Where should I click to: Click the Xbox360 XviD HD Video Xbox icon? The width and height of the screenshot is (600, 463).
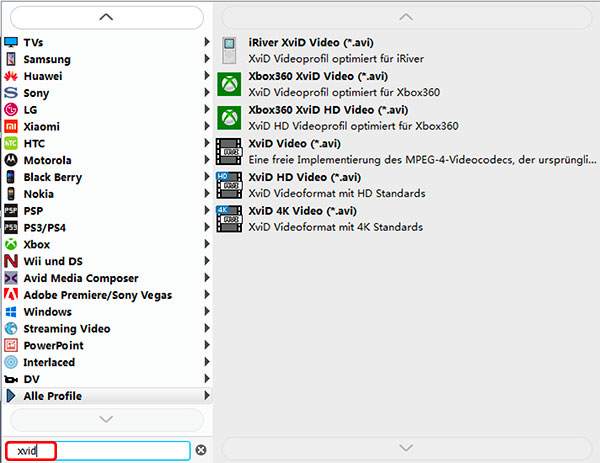coord(229,117)
